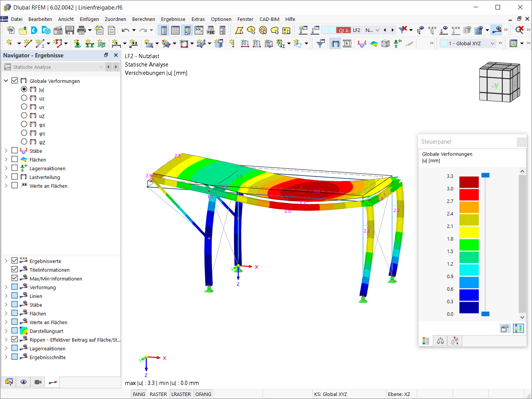Screen dimensions: 532x399
Task: Select the uZ deformation radio button
Action: pos(24,116)
